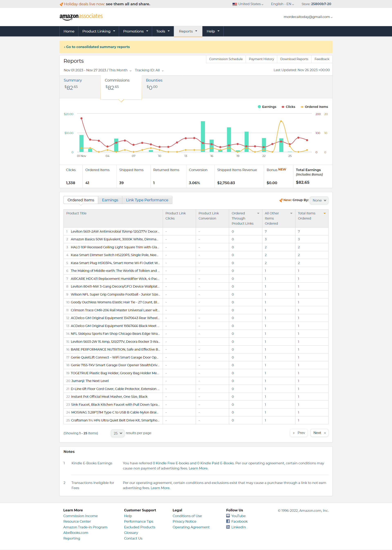Viewport: 392px width, 550px height.
Task: Open Conditions of Use footer link
Action: click(x=187, y=516)
